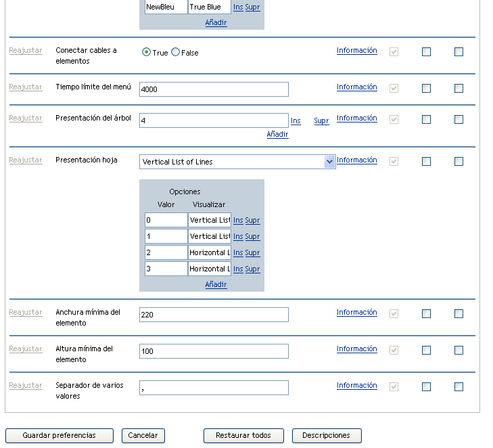
Task: Click Reajustar for Tiempo límite del menú
Action: (x=26, y=87)
